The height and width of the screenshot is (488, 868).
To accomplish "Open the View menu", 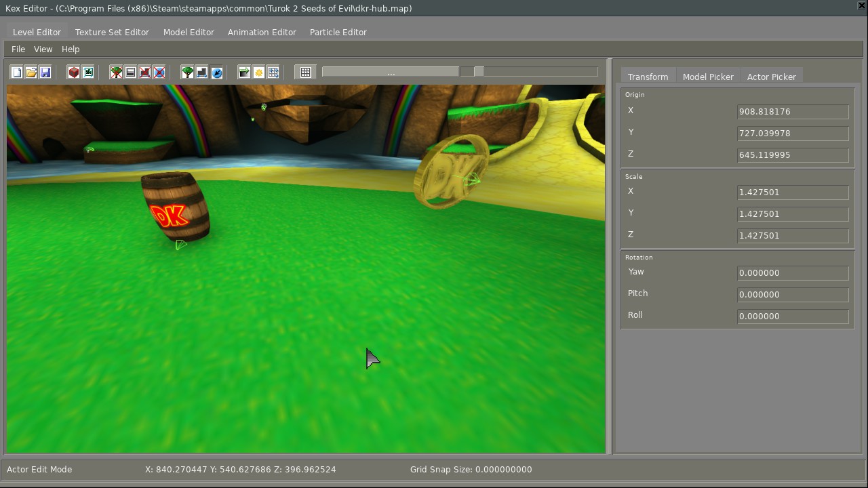I will (43, 49).
